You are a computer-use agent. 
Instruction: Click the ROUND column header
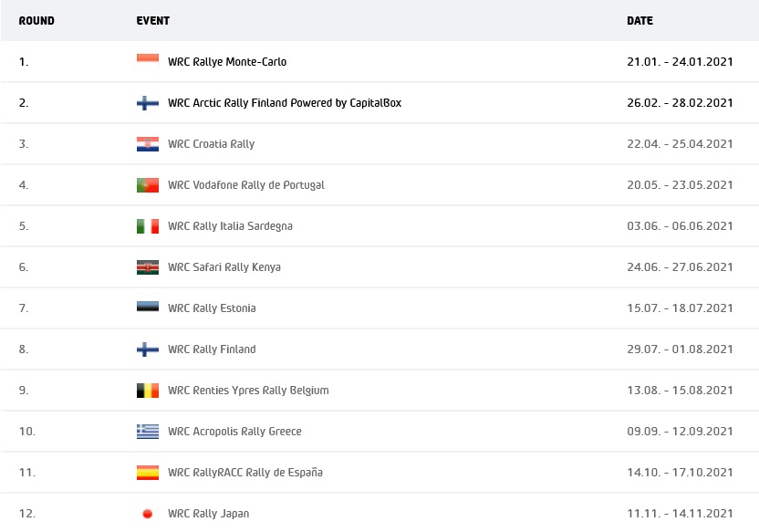pyautogui.click(x=36, y=21)
